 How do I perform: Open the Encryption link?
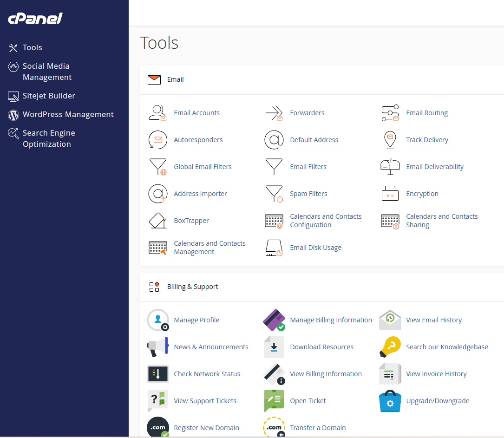[x=422, y=194]
